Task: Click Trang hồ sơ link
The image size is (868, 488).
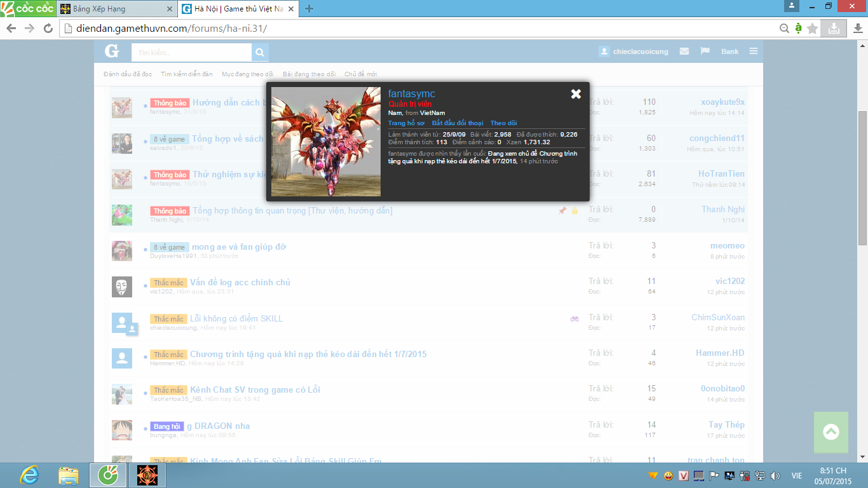Action: pyautogui.click(x=406, y=123)
